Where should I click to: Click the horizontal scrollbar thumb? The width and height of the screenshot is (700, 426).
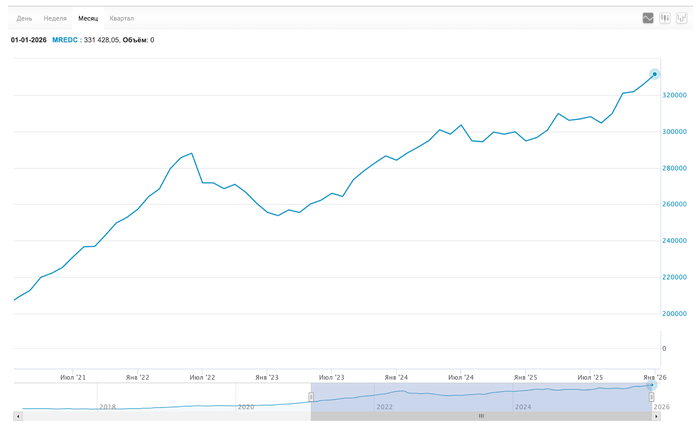pos(481,416)
